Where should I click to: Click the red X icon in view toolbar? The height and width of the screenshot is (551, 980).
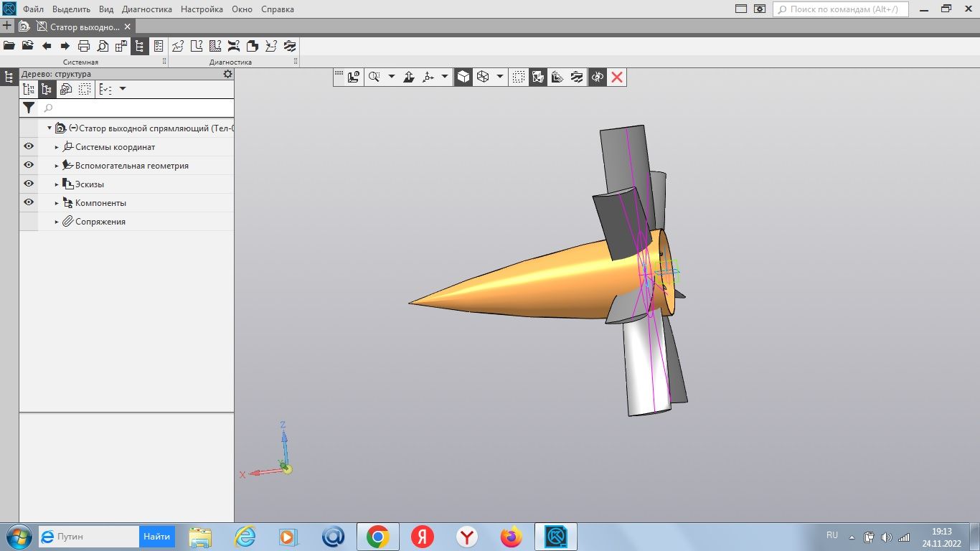(616, 77)
